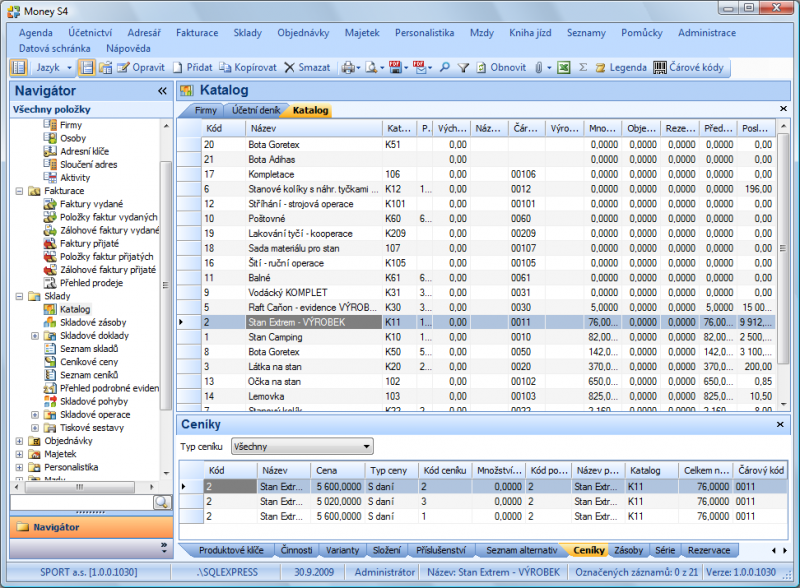Expand the Majetek tree node
Screen dimensions: 800x588
(19, 454)
